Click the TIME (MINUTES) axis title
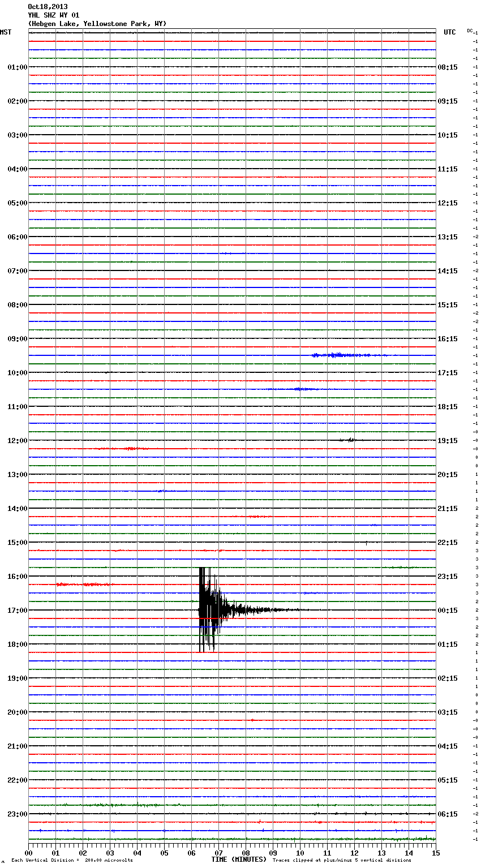Screen dimensions: 481x868 (x=239, y=860)
